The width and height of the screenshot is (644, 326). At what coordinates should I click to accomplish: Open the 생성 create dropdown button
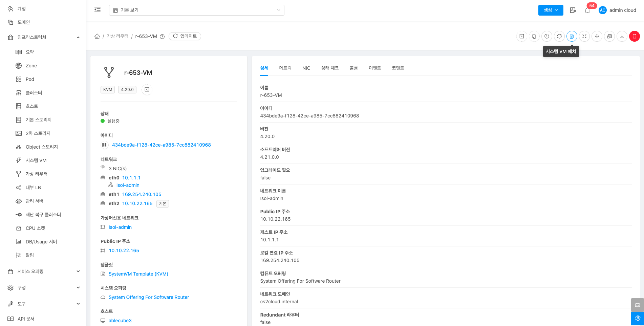(x=551, y=10)
